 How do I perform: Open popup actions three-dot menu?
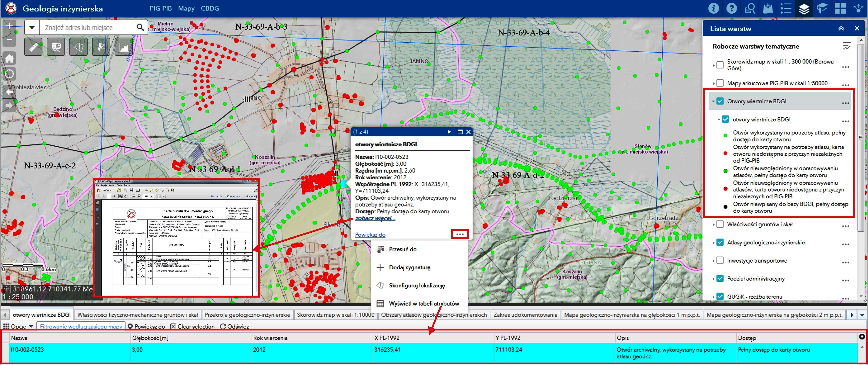pos(460,234)
